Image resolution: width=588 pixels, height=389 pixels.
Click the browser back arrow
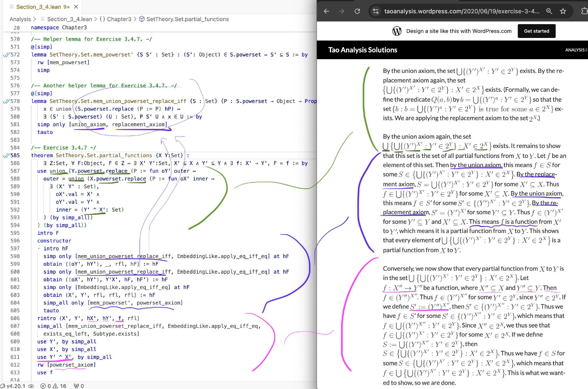[326, 11]
